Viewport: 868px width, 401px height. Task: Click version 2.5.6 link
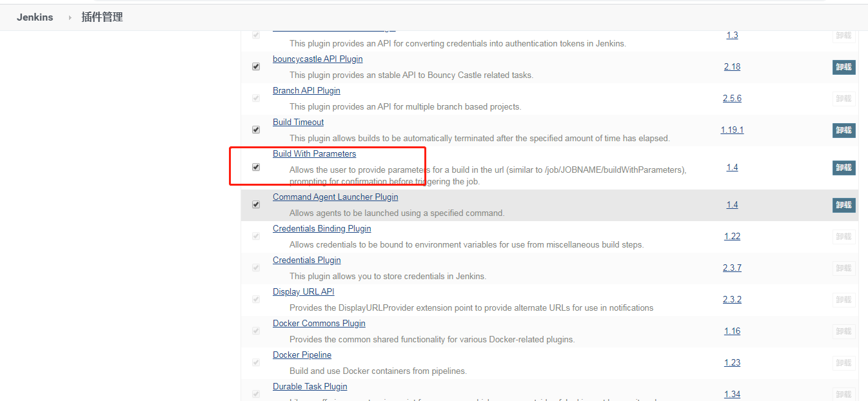(732, 98)
